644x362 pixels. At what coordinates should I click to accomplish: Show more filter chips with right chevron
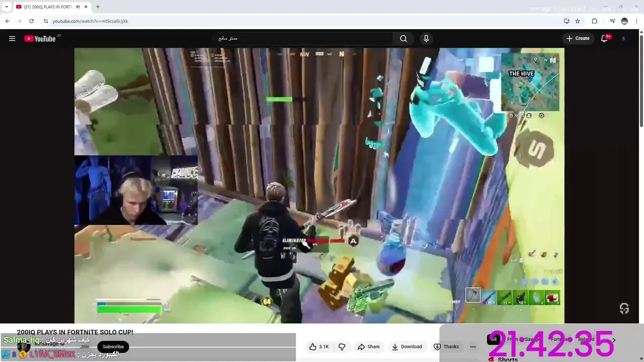pos(613,339)
